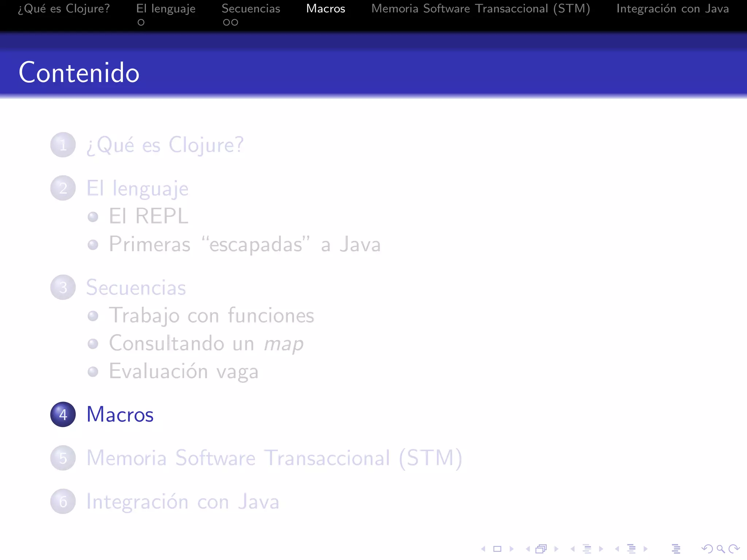Follow outline sub-item 'El REPL'

[148, 216]
